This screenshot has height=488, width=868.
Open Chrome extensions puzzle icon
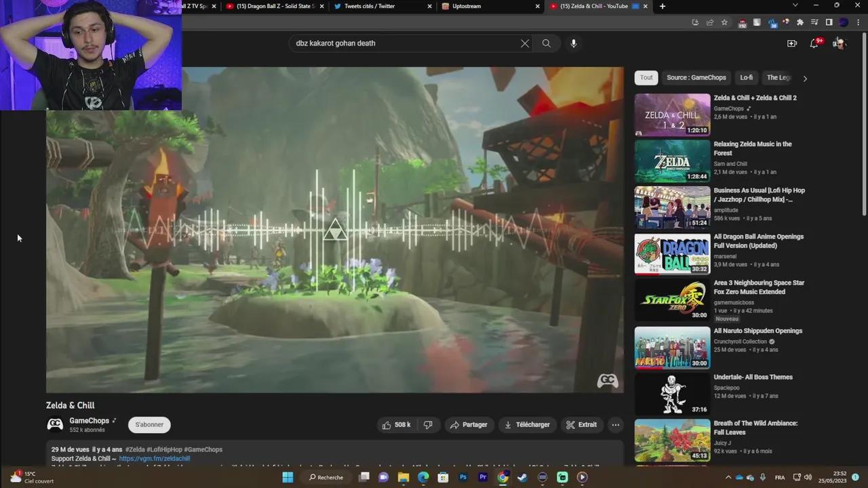pyautogui.click(x=800, y=22)
